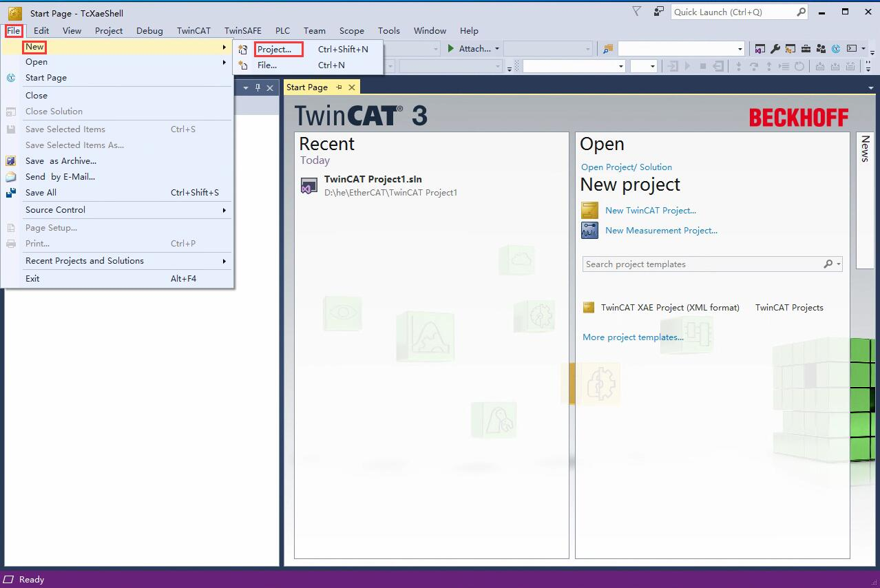Open the News panel tab on the right
The image size is (880, 588).
tap(863, 148)
